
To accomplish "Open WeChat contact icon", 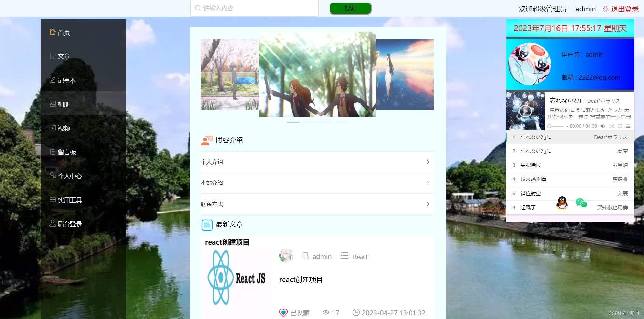I will click(580, 203).
